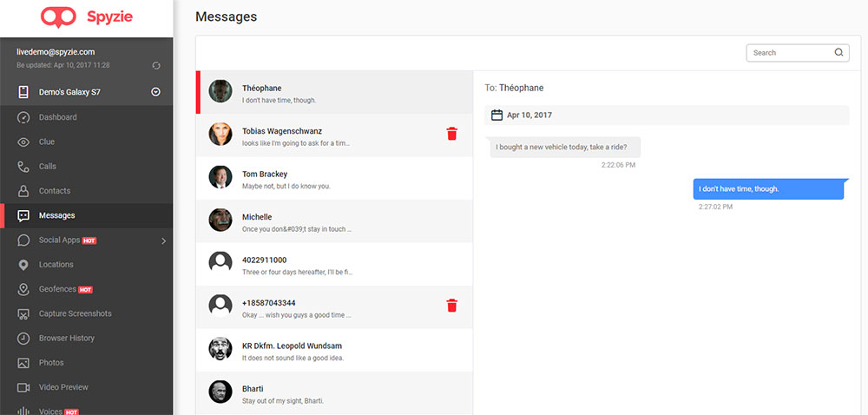Delete the Tobias Wagenschwanz conversation
The width and height of the screenshot is (868, 415).
451,134
